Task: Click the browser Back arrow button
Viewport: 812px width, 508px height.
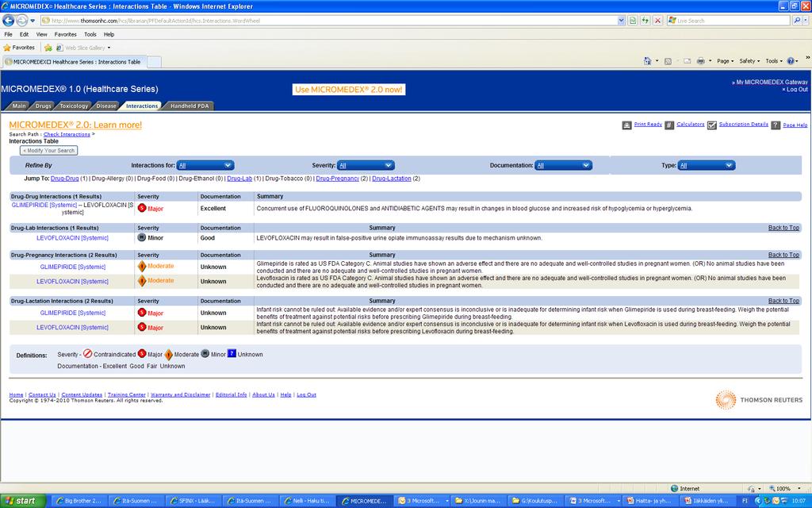Action: [8, 20]
